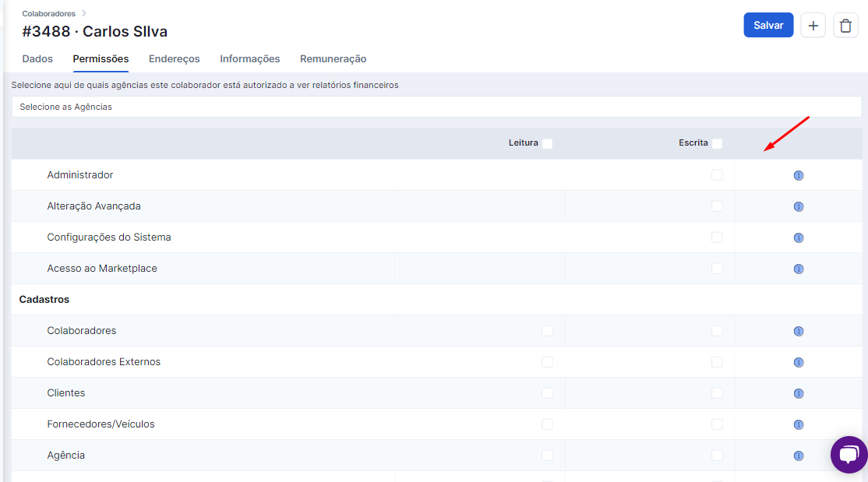Image resolution: width=868 pixels, height=482 pixels.
Task: Check Leitura for Agência
Action: point(547,456)
